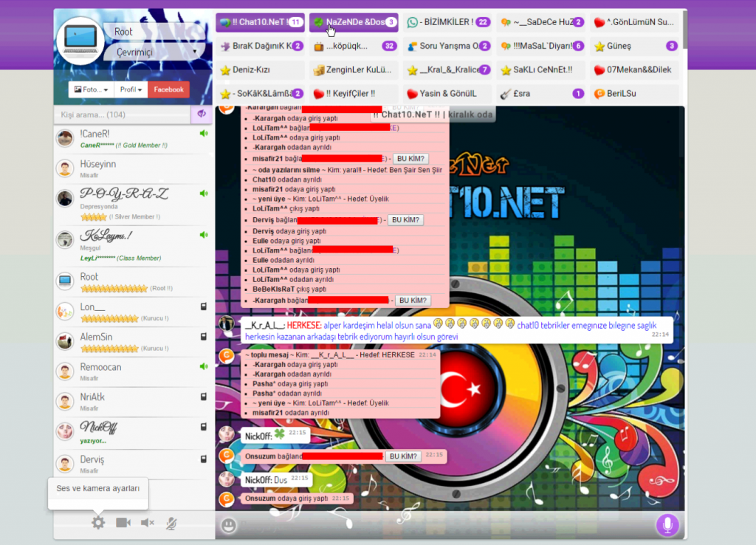Click the Kişi arama search field

[x=122, y=114]
